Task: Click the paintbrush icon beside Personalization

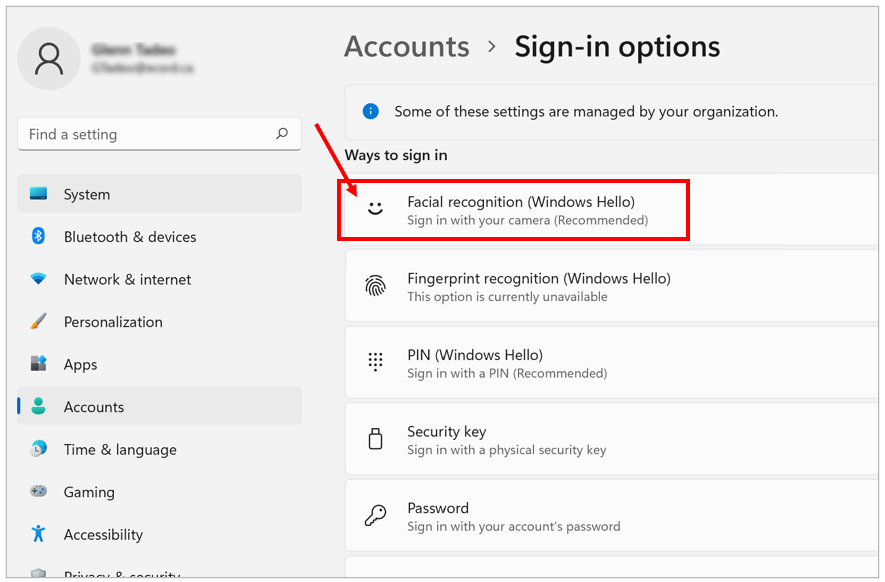Action: [x=38, y=321]
